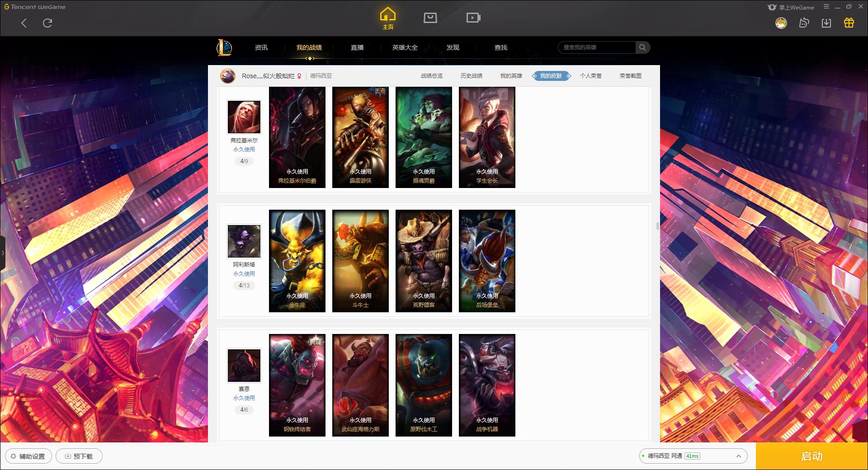Viewport: 868px width, 470px height.
Task: Switch to 荣誉截图 sub-tab
Action: coord(631,76)
